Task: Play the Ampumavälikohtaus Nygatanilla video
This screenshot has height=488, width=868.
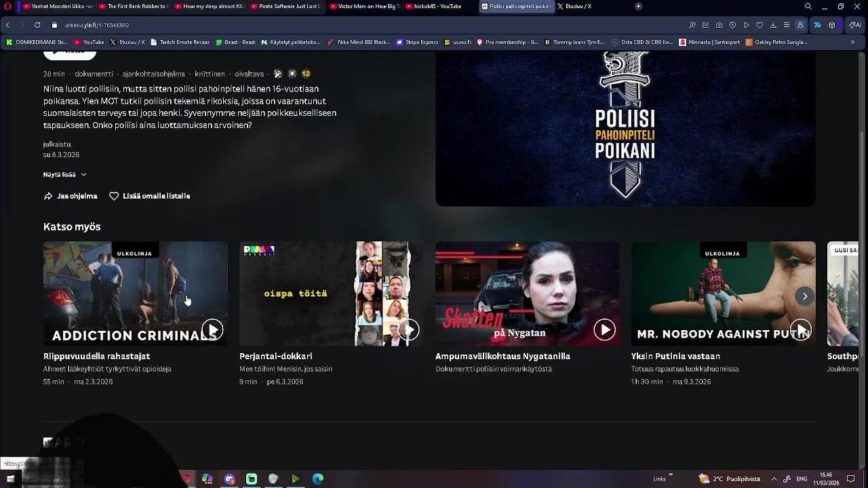Action: point(604,330)
